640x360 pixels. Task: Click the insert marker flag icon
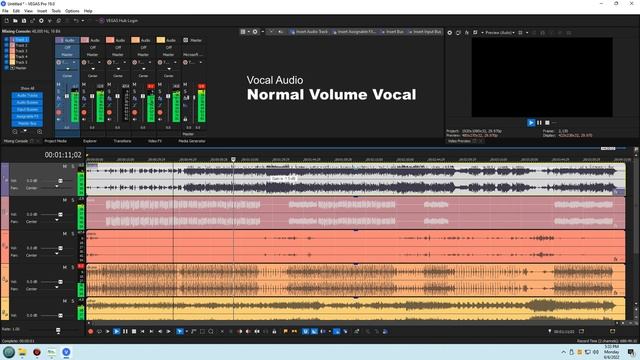[285, 331]
